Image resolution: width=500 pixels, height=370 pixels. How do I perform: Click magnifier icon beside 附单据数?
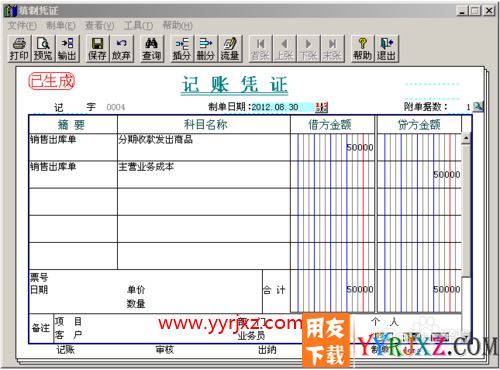tap(478, 107)
